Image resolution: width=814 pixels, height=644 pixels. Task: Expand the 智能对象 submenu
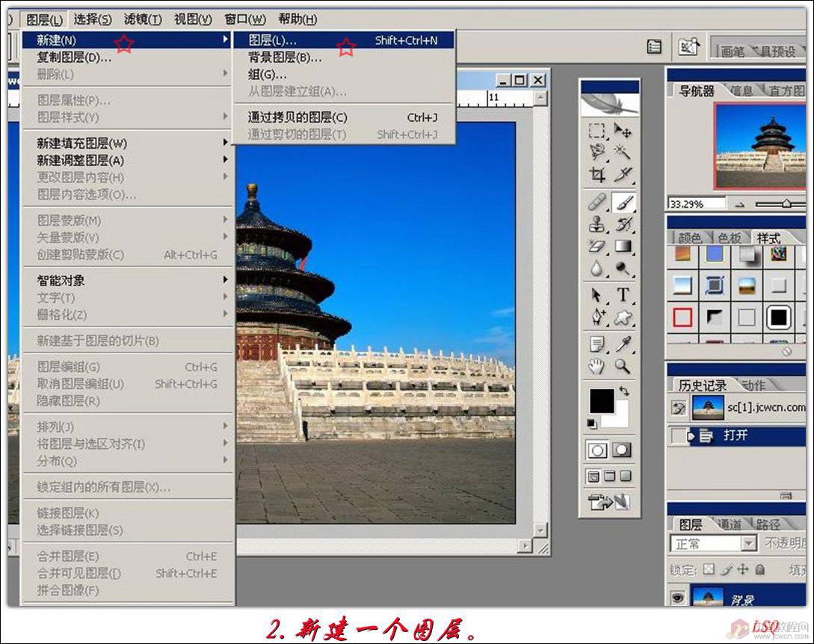pyautogui.click(x=126, y=280)
